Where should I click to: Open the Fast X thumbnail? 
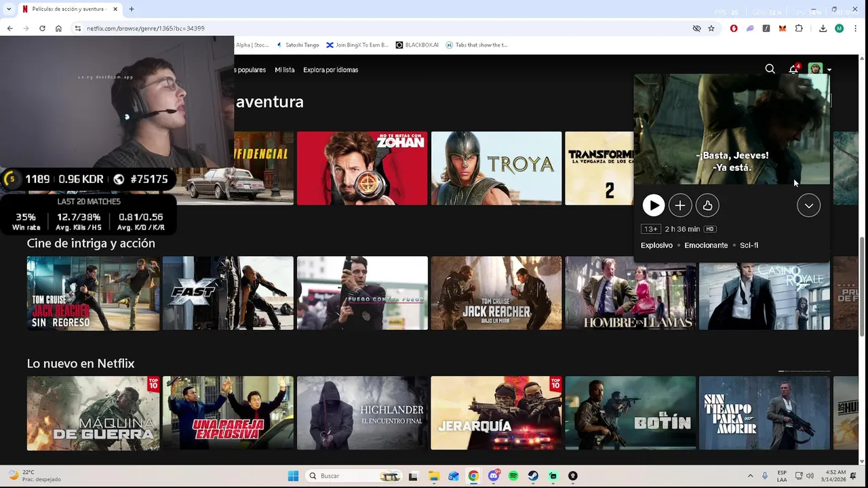coord(228,293)
